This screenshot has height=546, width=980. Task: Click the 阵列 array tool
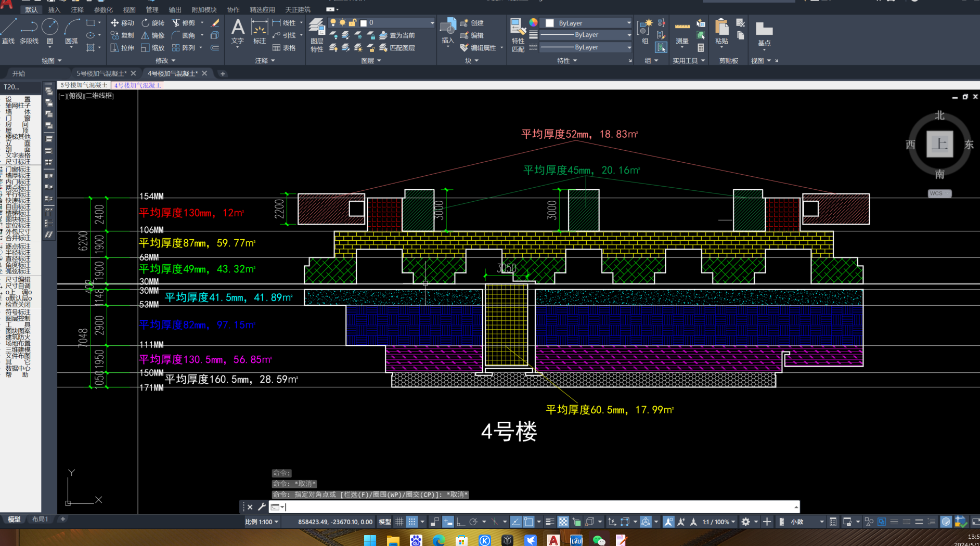[x=184, y=48]
